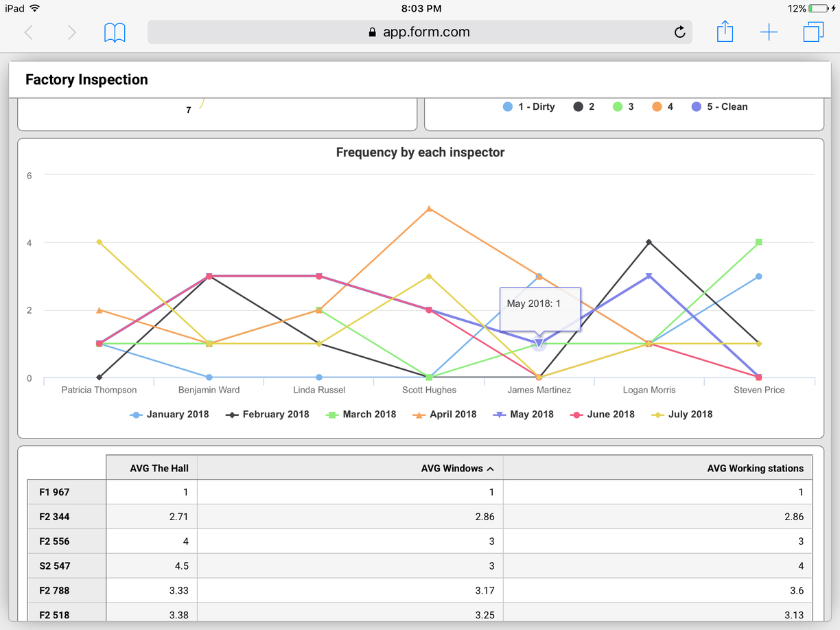This screenshot has height=630, width=840.
Task: Click the 1 - Dirty color dot
Action: click(508, 107)
